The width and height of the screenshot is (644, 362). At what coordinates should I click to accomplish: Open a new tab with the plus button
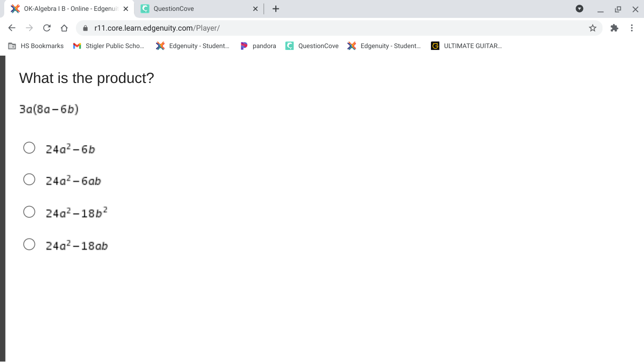click(x=276, y=8)
